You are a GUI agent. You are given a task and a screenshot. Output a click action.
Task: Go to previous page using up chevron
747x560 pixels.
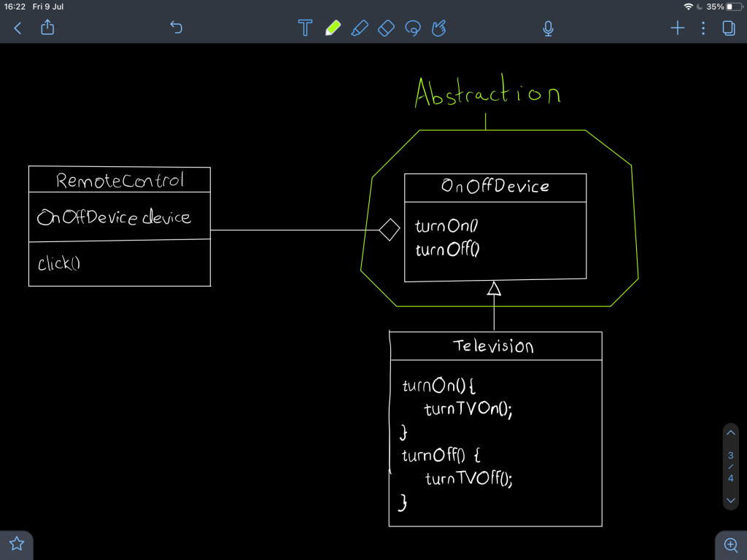point(731,432)
